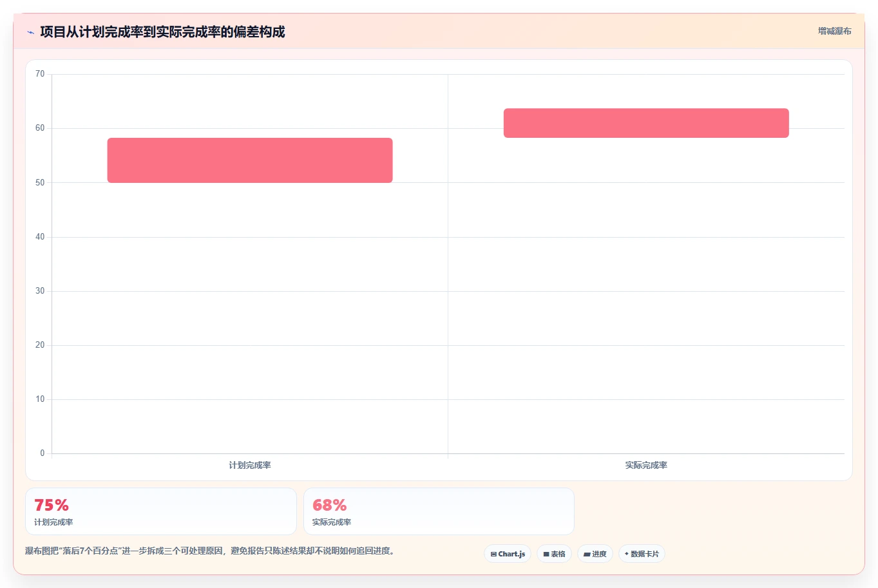Click 计划完成率 caption under 75%
This screenshot has width=878, height=588.
click(x=53, y=522)
